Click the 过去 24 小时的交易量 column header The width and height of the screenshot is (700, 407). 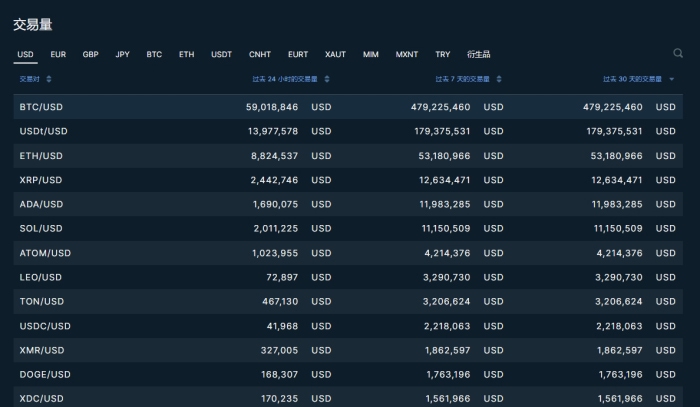tap(285, 79)
